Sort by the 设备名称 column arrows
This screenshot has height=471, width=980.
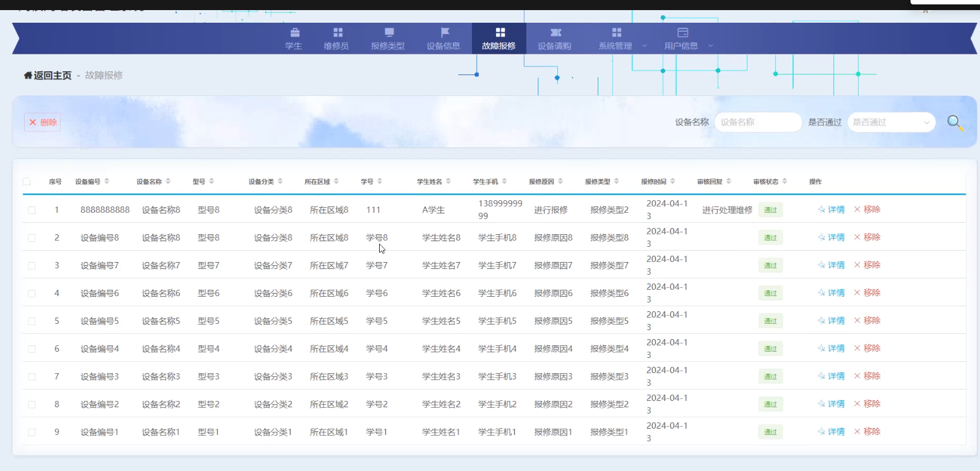tap(168, 181)
